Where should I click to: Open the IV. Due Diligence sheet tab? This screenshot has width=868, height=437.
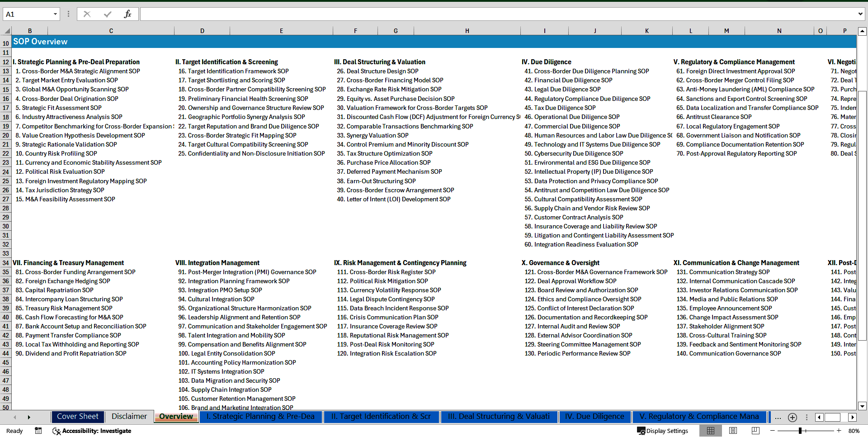595,416
